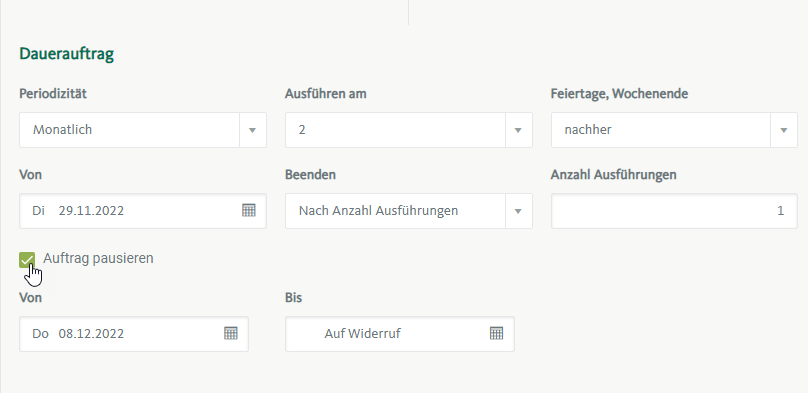Viewport: 808px width, 393px height.
Task: Click the Auftrag pausieren label text
Action: click(98, 258)
